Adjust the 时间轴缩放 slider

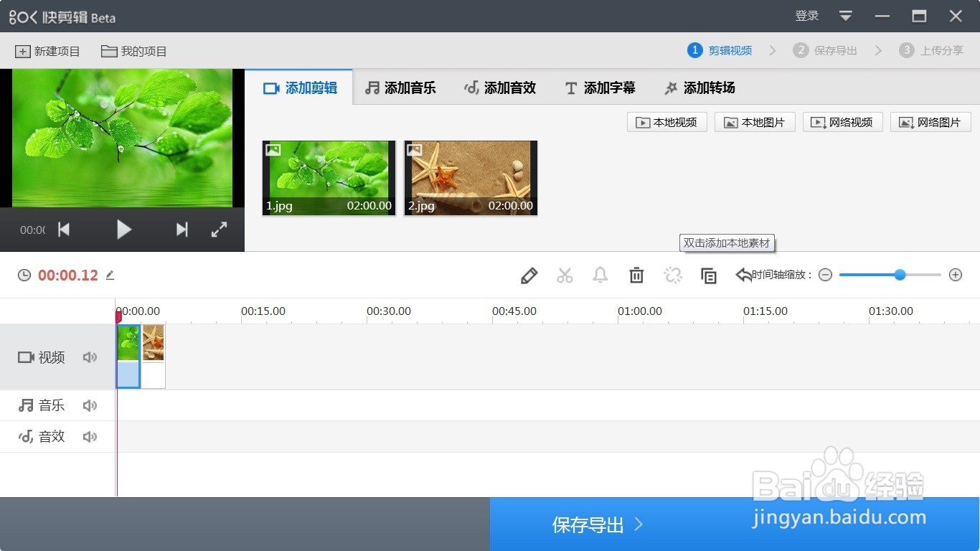tap(900, 275)
